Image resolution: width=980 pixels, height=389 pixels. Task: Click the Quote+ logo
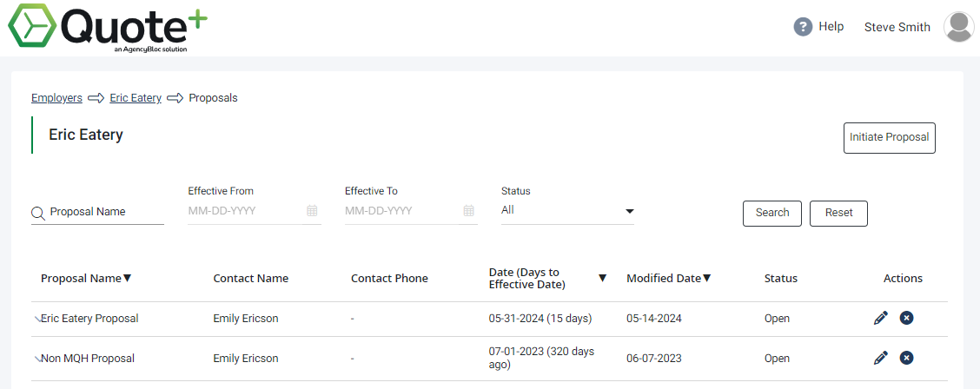point(108,28)
